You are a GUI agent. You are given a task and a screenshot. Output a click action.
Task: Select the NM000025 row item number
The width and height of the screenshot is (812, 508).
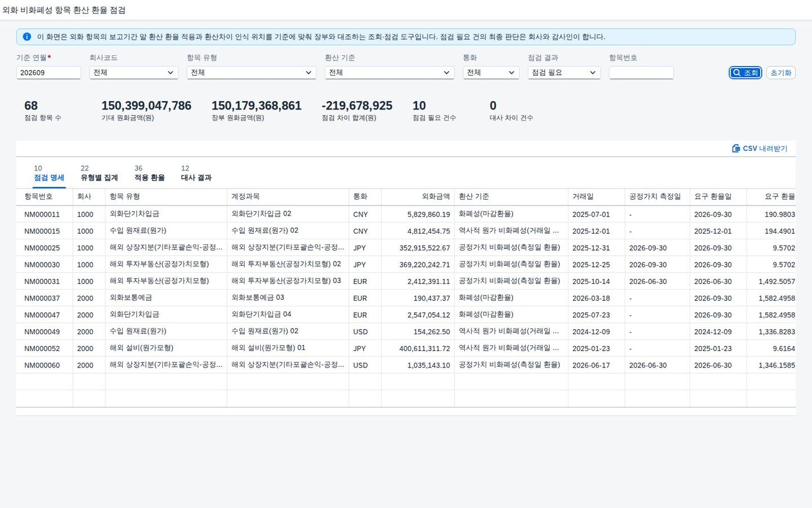(42, 248)
